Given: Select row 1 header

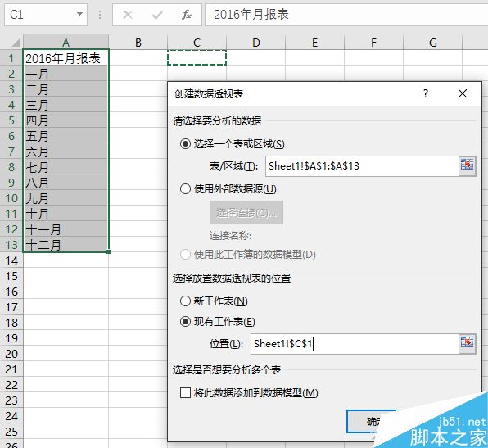Looking at the screenshot, I should pyautogui.click(x=11, y=58).
